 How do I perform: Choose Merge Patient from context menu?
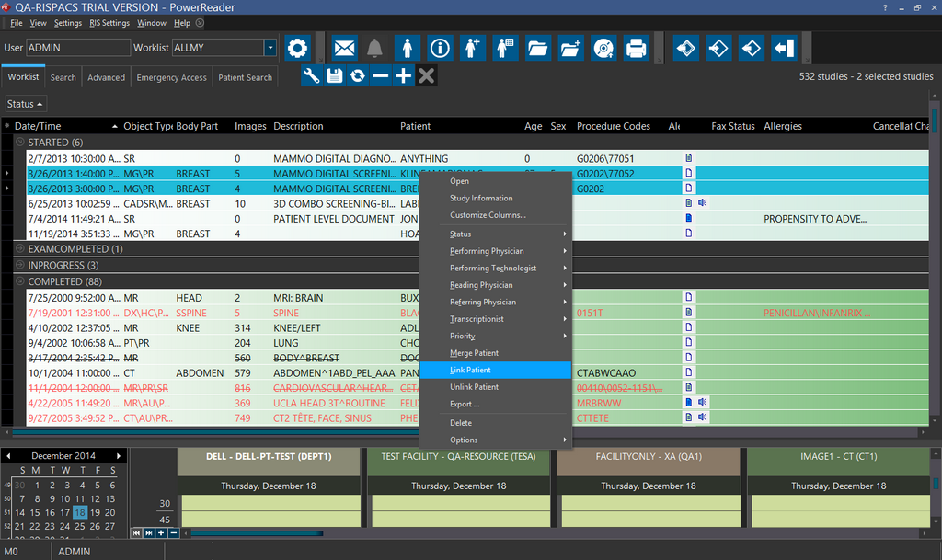[474, 353]
